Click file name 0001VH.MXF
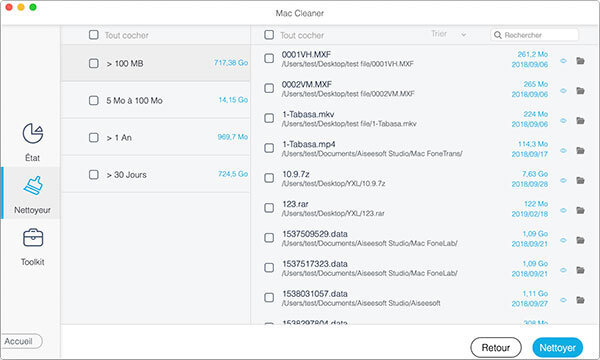This screenshot has width=600, height=360. [306, 54]
